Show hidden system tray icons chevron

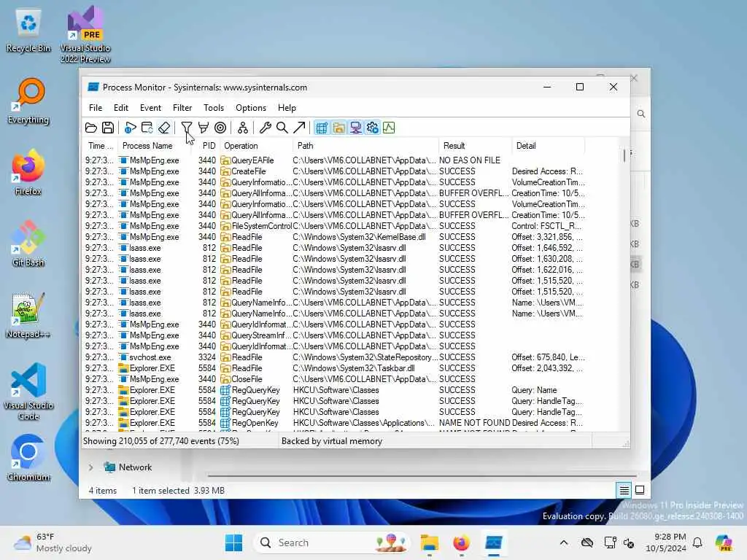(564, 542)
